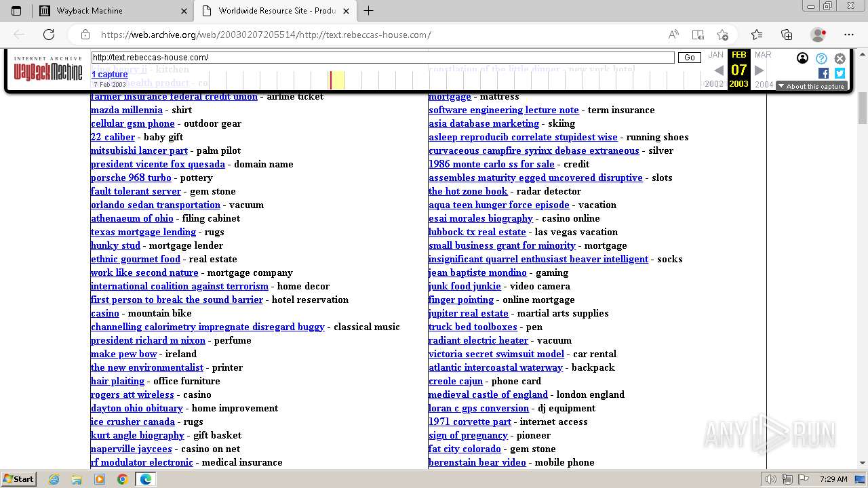Screen dimensions: 868x488
Task: Open international coalition against terrorism link
Action: coord(180,286)
